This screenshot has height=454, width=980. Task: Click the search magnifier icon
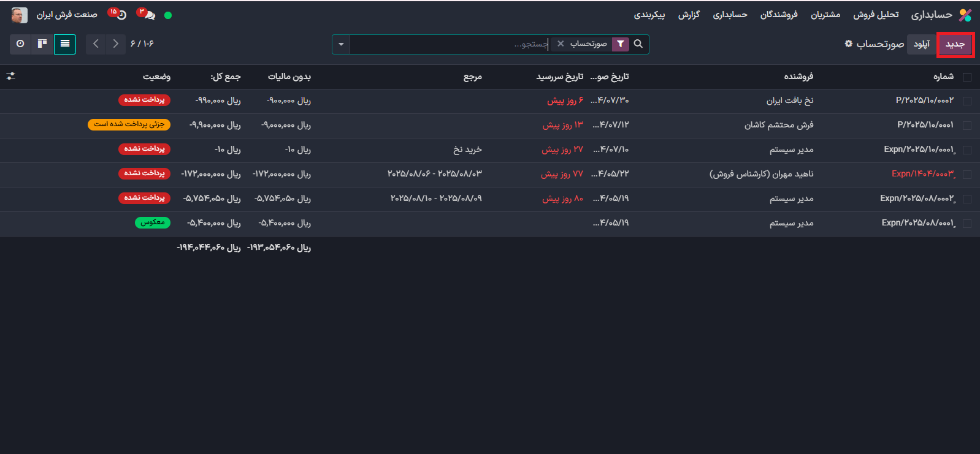pyautogui.click(x=638, y=44)
